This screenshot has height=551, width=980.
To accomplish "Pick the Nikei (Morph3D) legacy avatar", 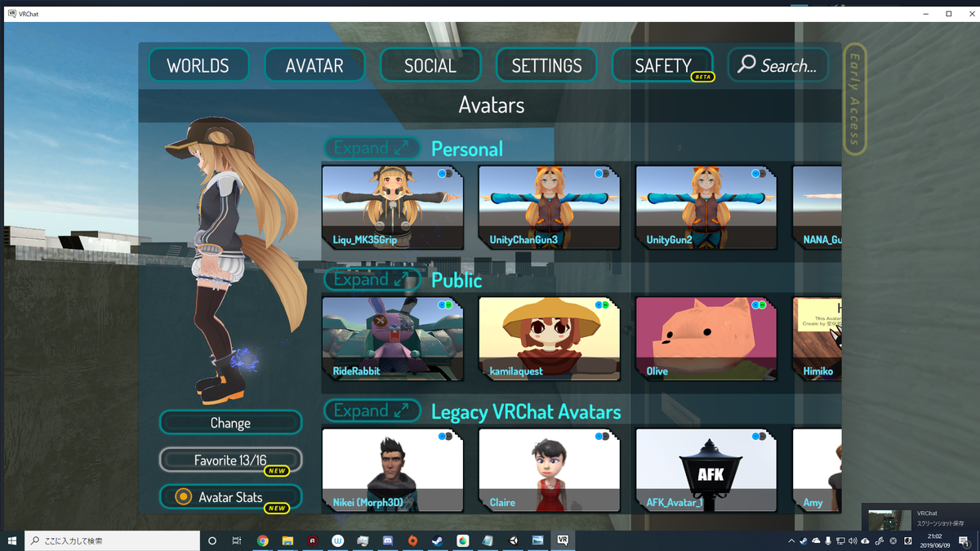I will [x=393, y=470].
